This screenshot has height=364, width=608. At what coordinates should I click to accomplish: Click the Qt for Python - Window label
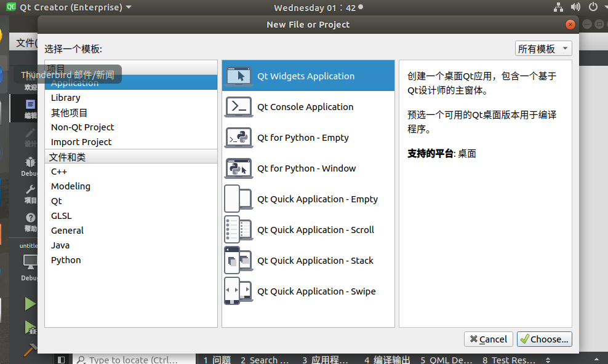pyautogui.click(x=306, y=168)
